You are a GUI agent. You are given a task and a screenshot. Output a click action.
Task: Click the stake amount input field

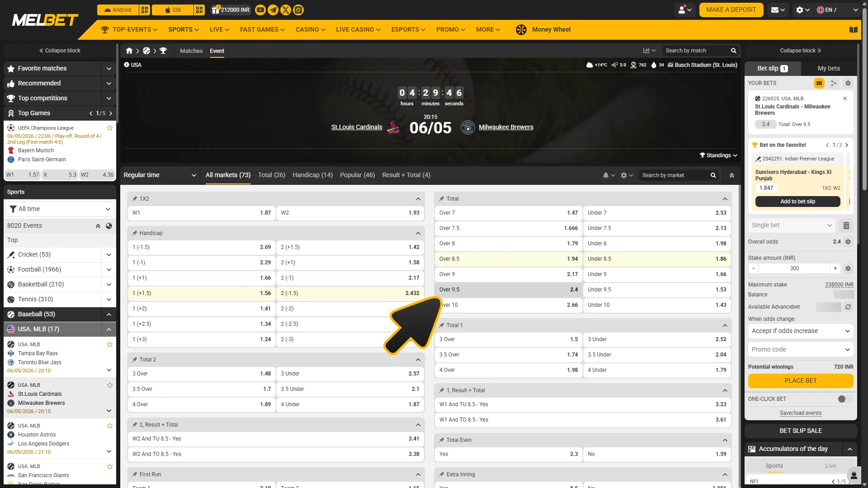[794, 268]
